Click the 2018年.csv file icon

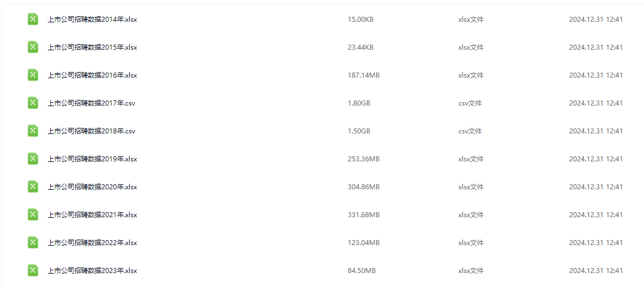[x=33, y=131]
